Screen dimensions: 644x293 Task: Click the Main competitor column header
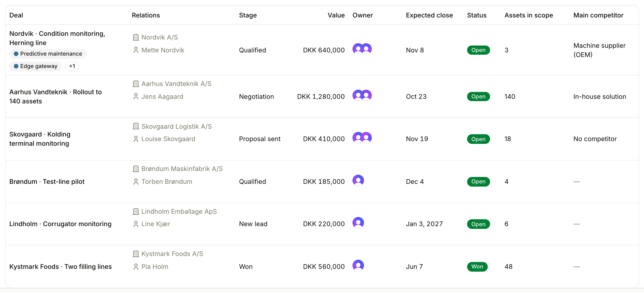[x=598, y=15]
